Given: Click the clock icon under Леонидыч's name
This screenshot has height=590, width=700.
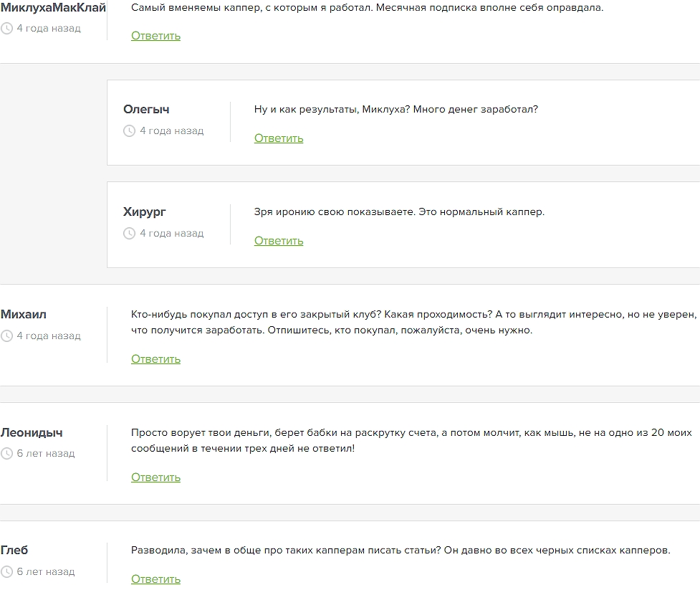Looking at the screenshot, I should coord(6,454).
